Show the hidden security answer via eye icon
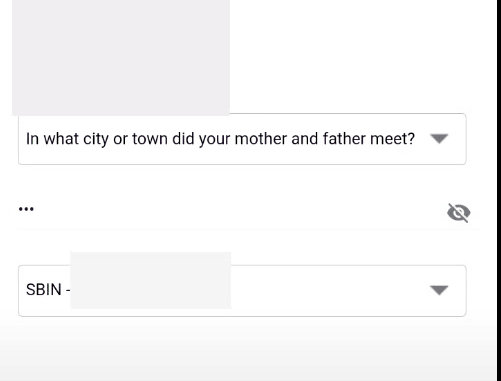501x381 pixels. coord(459,213)
